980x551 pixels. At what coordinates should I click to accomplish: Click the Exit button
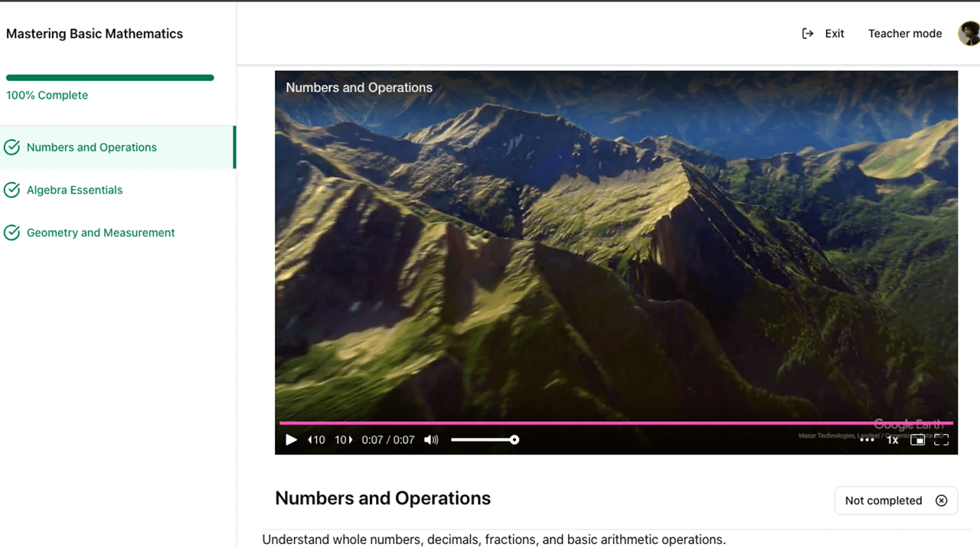coord(823,34)
